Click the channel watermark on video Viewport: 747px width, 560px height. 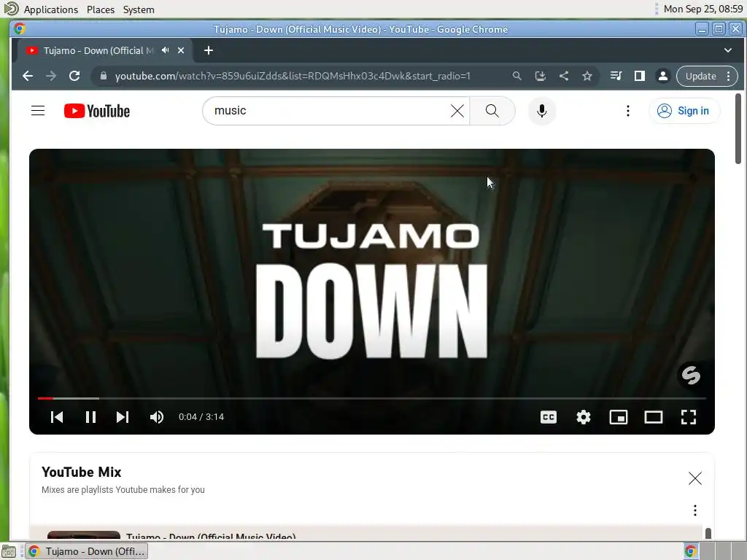pyautogui.click(x=691, y=376)
